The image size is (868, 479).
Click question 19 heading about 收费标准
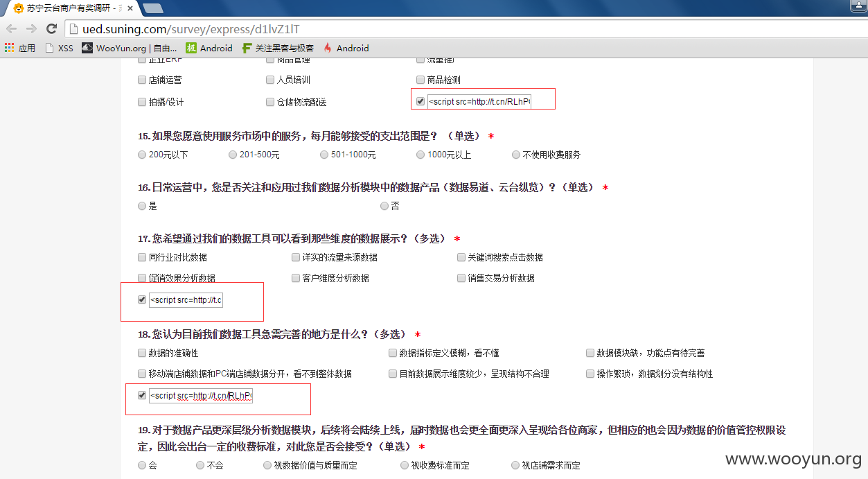coord(461,437)
